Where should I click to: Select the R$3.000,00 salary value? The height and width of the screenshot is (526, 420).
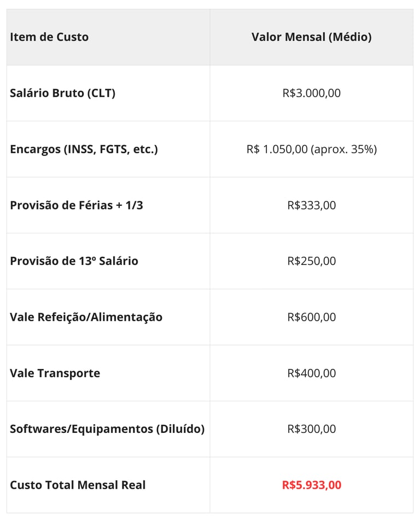coord(311,93)
